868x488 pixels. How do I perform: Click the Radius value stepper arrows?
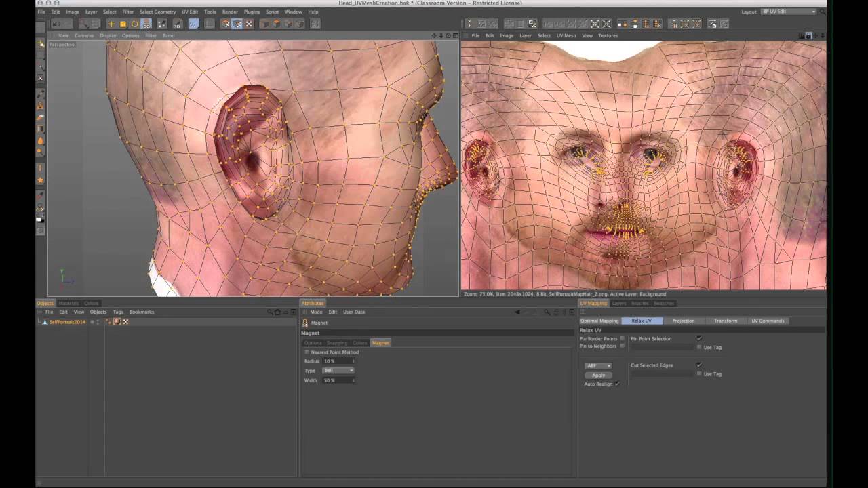[x=353, y=361]
